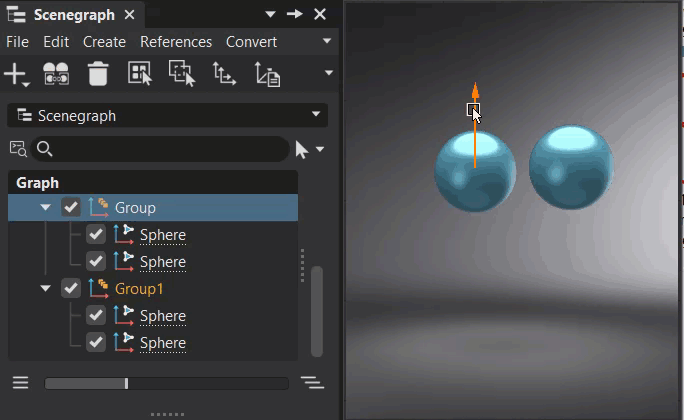Click geometry icon of first Sphere under Group1
The width and height of the screenshot is (684, 420).
tap(123, 316)
